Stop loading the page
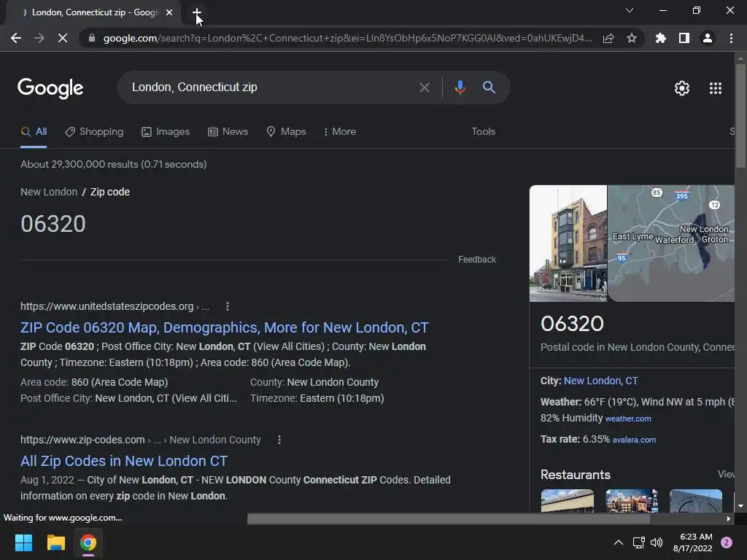This screenshot has width=747, height=560. (63, 38)
